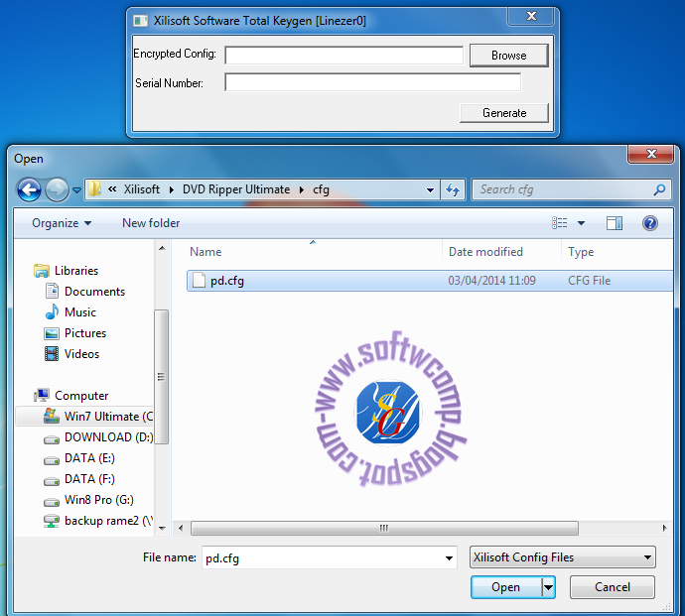Select the backup rame2 network drive
The image size is (685, 616).
coord(109,521)
